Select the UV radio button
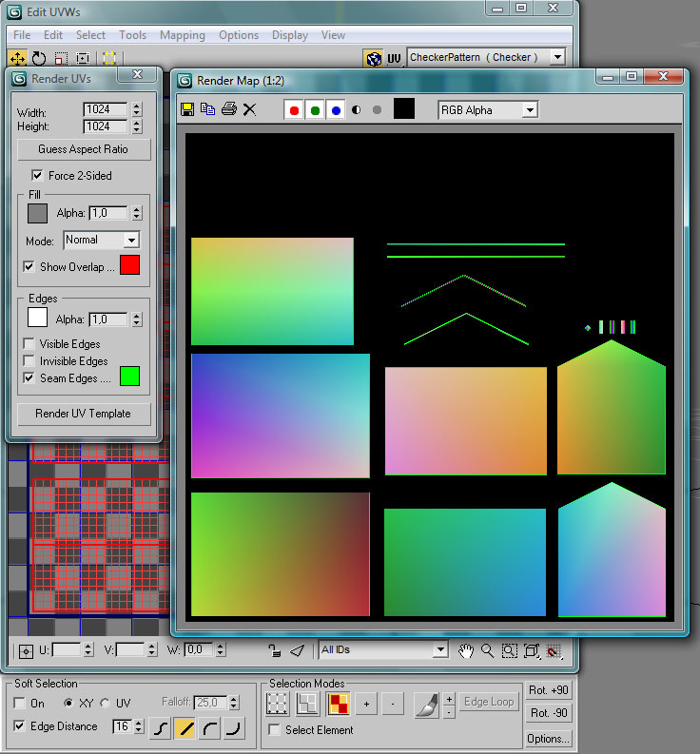The height and width of the screenshot is (754, 700). click(x=105, y=703)
